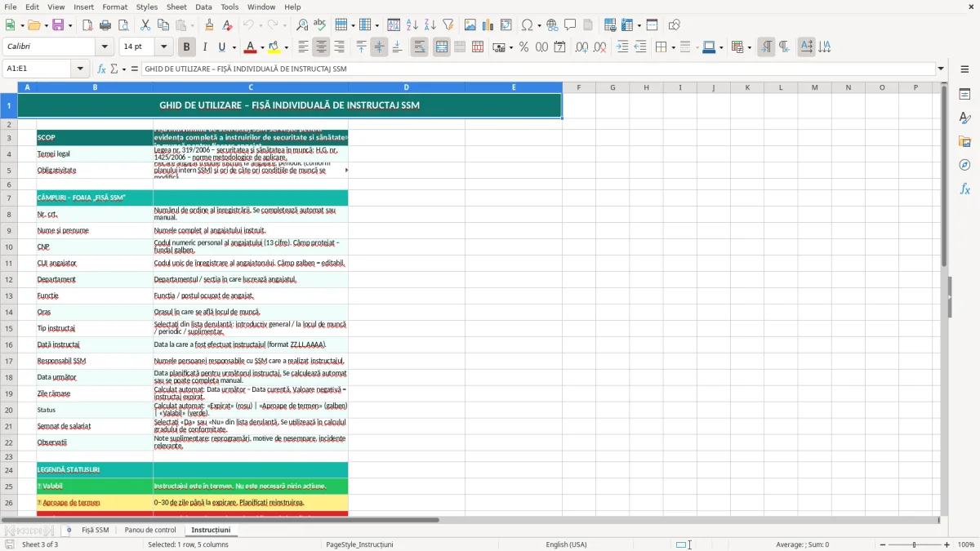The width and height of the screenshot is (980, 551).
Task: Click the Print icon
Action: click(x=105, y=25)
